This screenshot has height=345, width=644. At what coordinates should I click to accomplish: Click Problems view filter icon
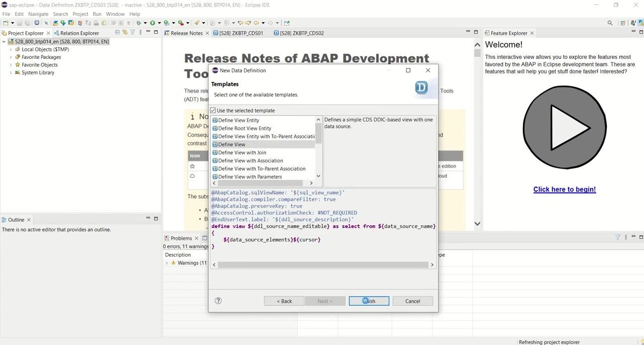click(x=618, y=237)
